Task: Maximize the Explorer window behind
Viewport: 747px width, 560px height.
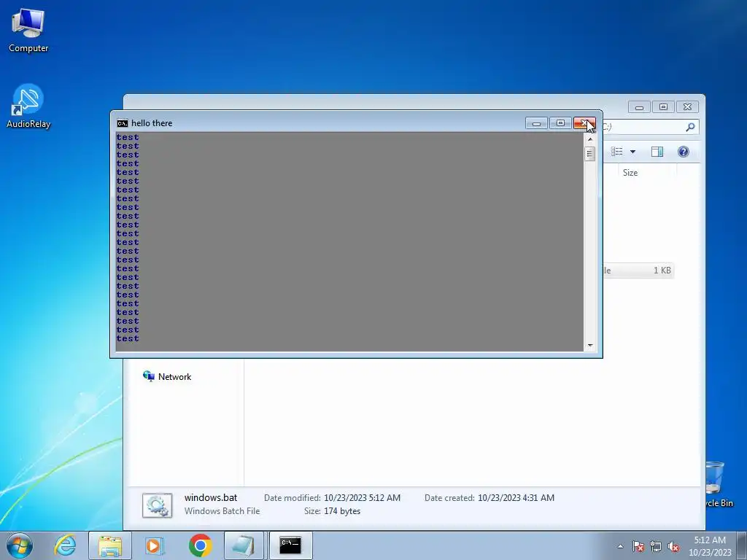Action: pos(663,107)
